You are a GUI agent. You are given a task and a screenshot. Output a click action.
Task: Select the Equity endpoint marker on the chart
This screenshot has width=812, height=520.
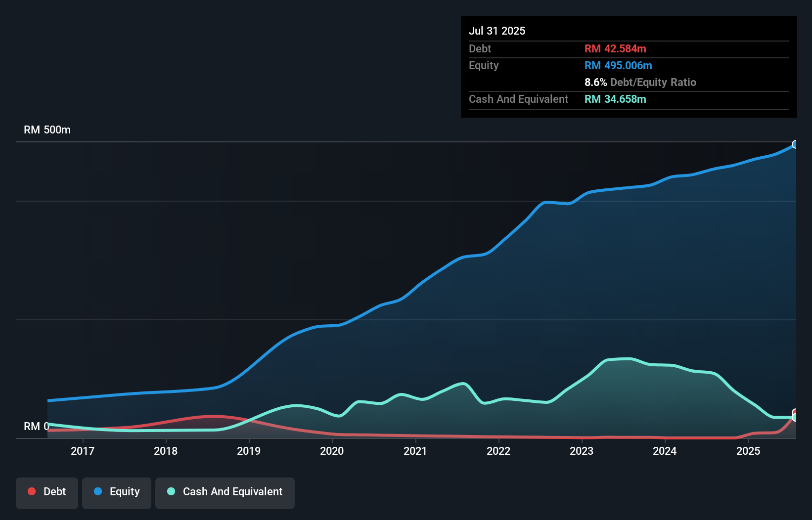click(x=795, y=144)
